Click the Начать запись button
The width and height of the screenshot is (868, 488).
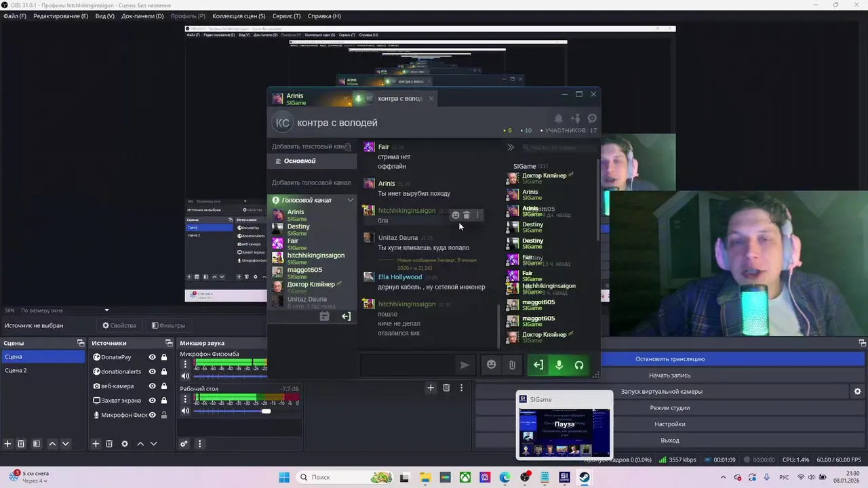(x=670, y=375)
